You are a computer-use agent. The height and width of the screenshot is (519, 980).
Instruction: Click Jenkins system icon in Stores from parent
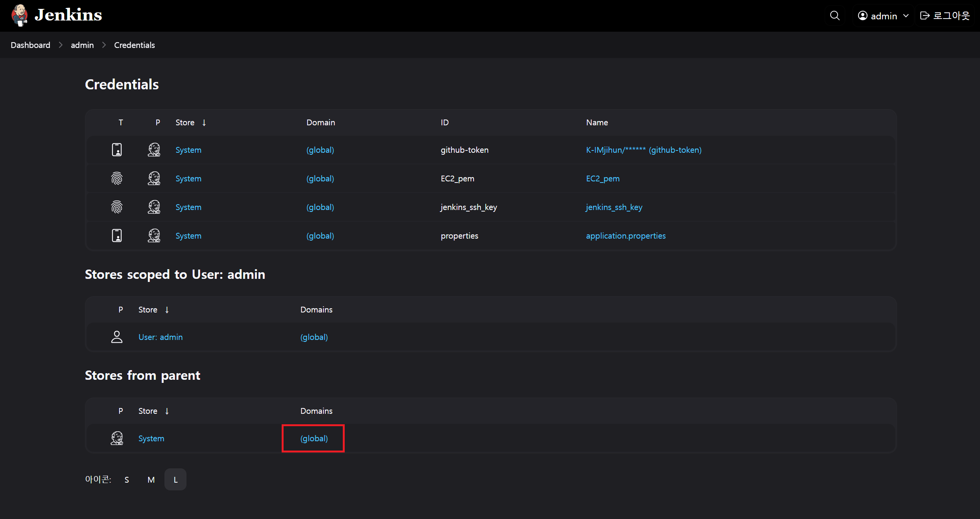pyautogui.click(x=117, y=438)
